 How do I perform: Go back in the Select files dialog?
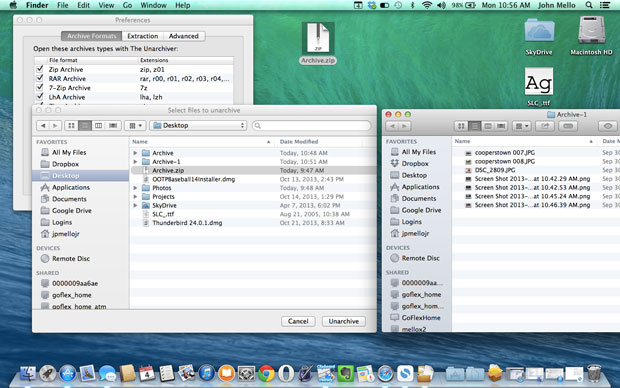point(43,125)
